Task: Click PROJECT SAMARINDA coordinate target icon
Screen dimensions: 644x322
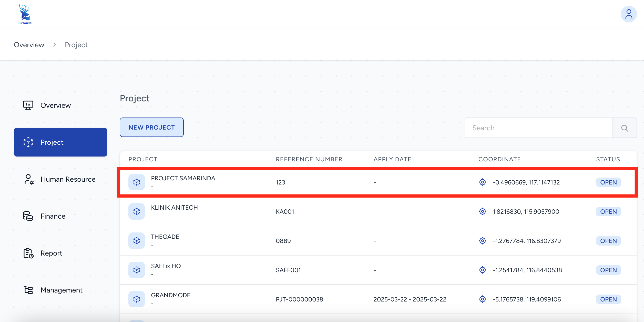Action: click(482, 182)
